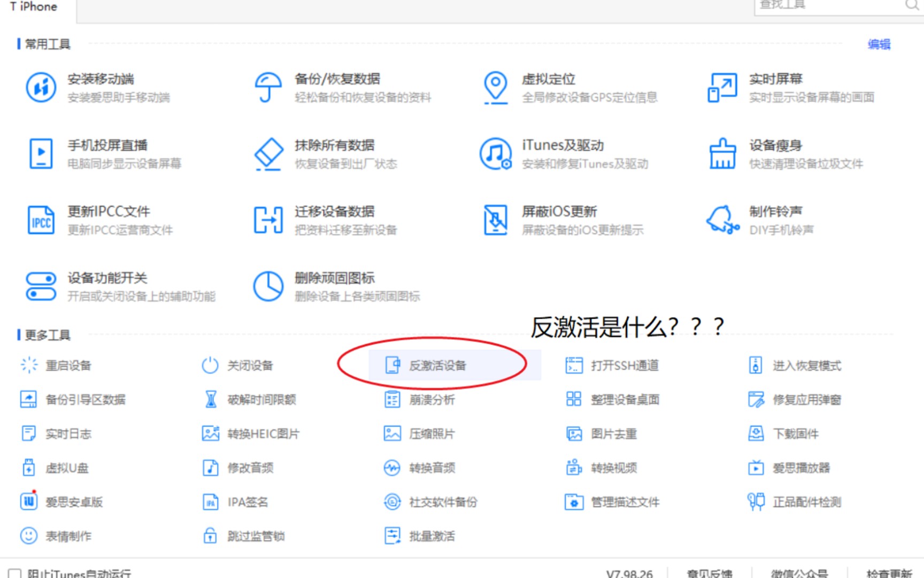Click the 删除顽固图标 pie icon

268,286
